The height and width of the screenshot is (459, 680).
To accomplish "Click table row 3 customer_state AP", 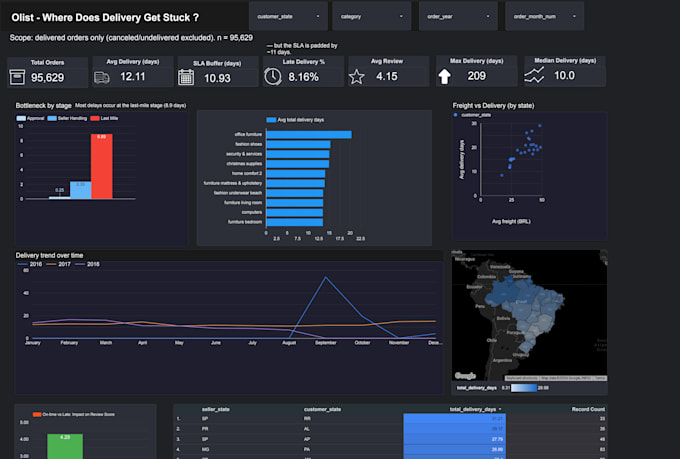I will click(x=307, y=439).
